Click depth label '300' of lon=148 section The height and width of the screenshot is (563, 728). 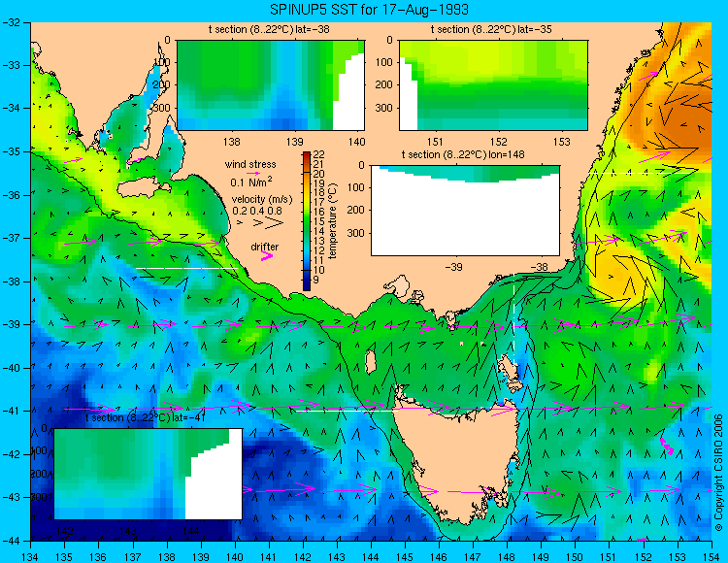[x=358, y=233]
